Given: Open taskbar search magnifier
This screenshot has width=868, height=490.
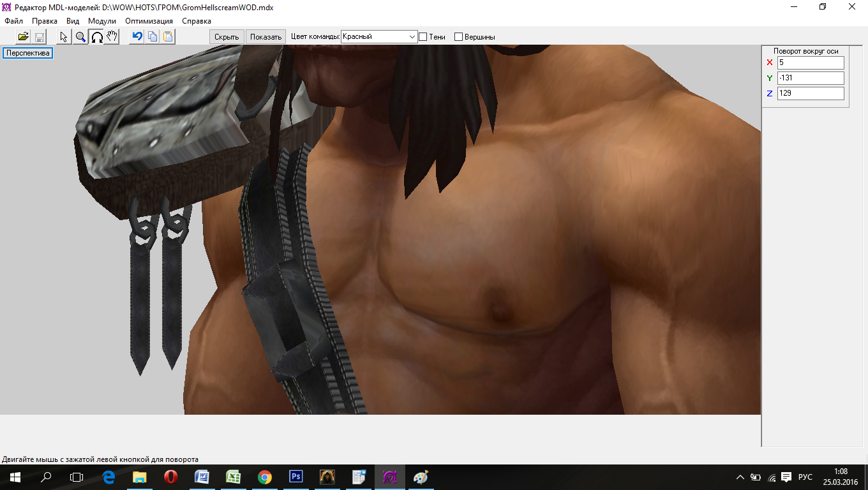Looking at the screenshot, I should tap(46, 477).
